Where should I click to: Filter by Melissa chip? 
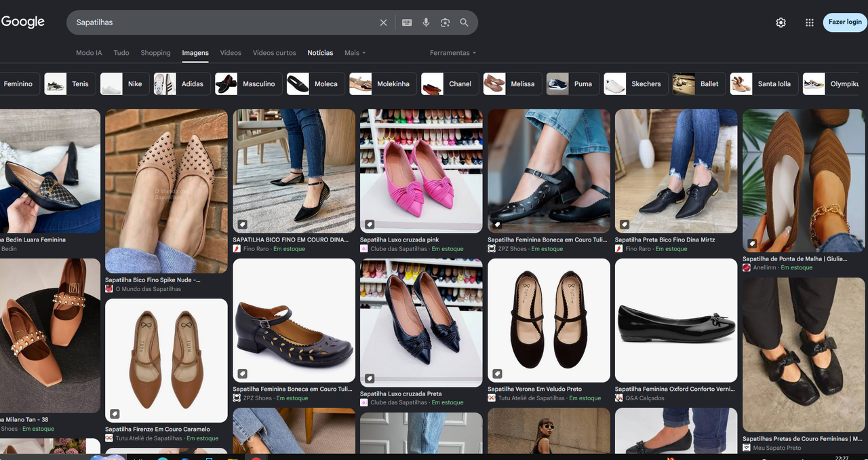click(x=512, y=84)
